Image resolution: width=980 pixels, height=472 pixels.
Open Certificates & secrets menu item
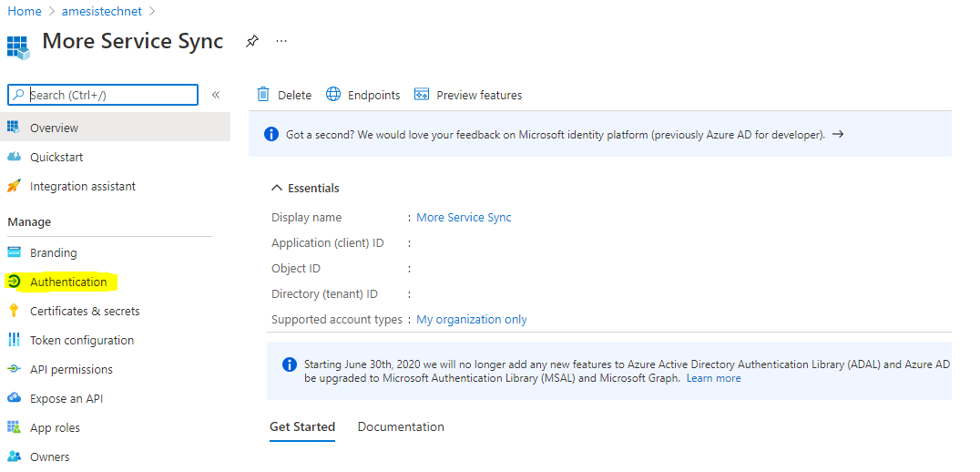coord(115,311)
